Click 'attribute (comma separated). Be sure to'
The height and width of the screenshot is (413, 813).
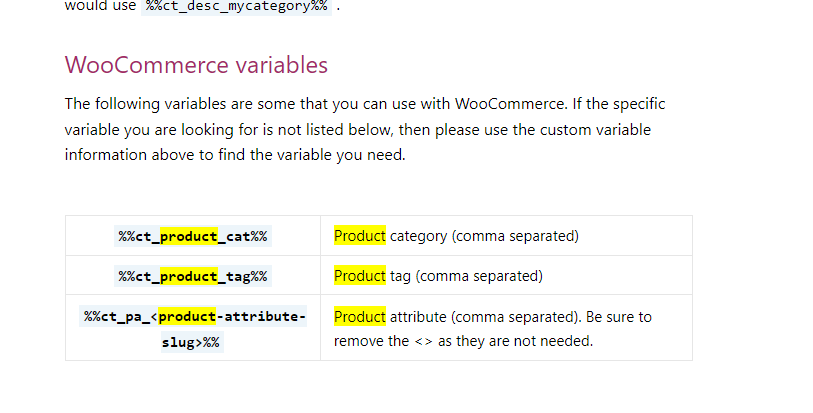[x=521, y=317]
